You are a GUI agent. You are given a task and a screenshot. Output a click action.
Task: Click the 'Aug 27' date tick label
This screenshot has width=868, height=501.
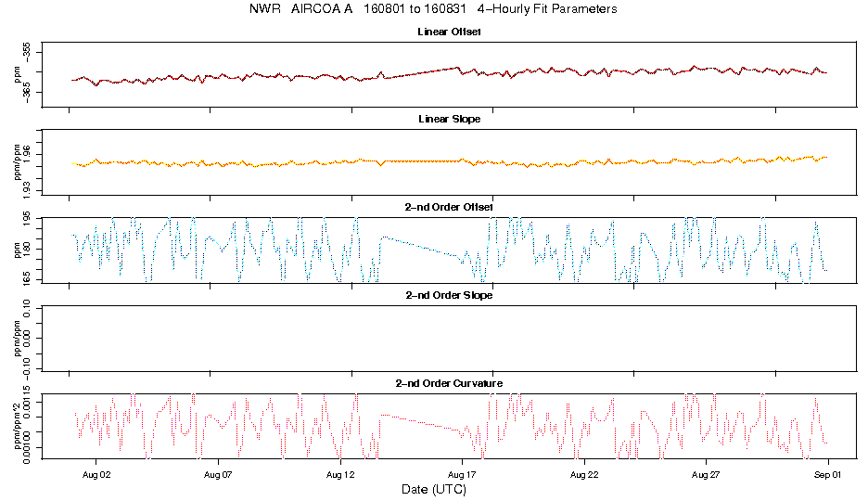tap(707, 475)
